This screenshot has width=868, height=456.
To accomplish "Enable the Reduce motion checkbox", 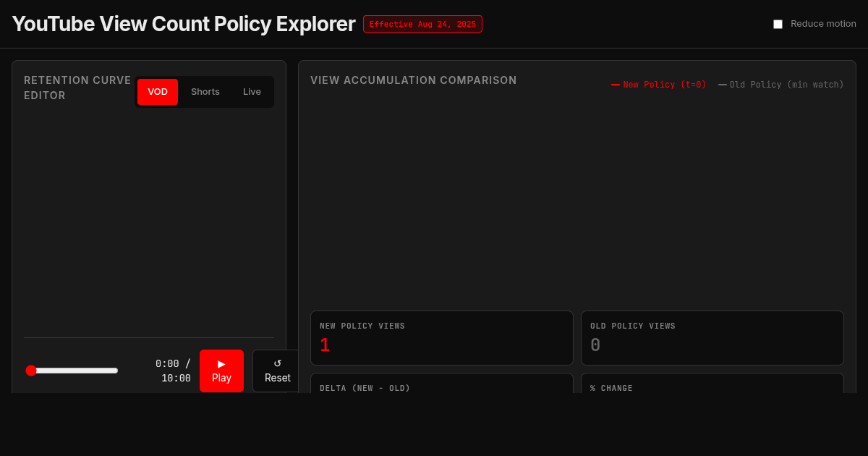I will (x=778, y=24).
